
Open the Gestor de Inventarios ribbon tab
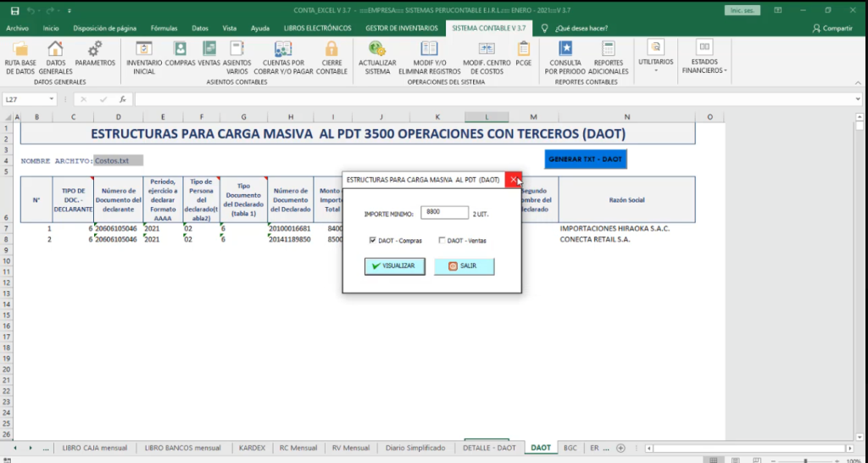pyautogui.click(x=401, y=28)
